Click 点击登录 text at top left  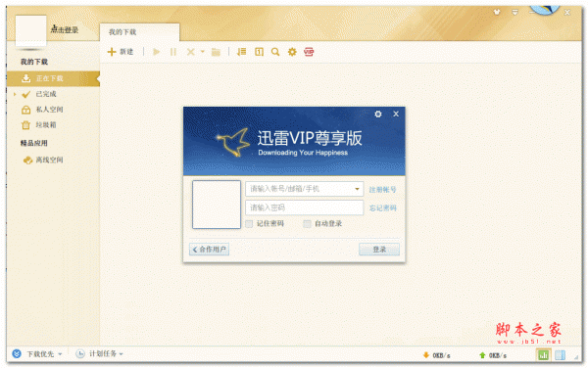pos(65,30)
